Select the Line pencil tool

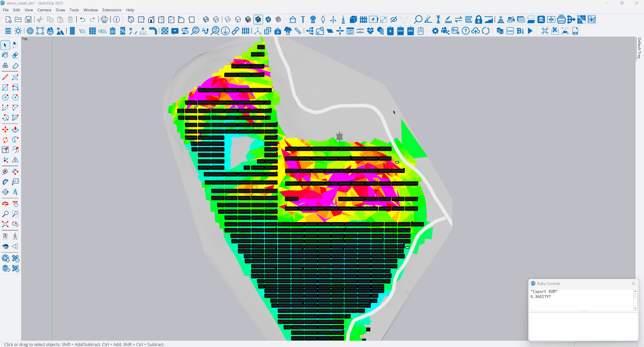pyautogui.click(x=5, y=77)
